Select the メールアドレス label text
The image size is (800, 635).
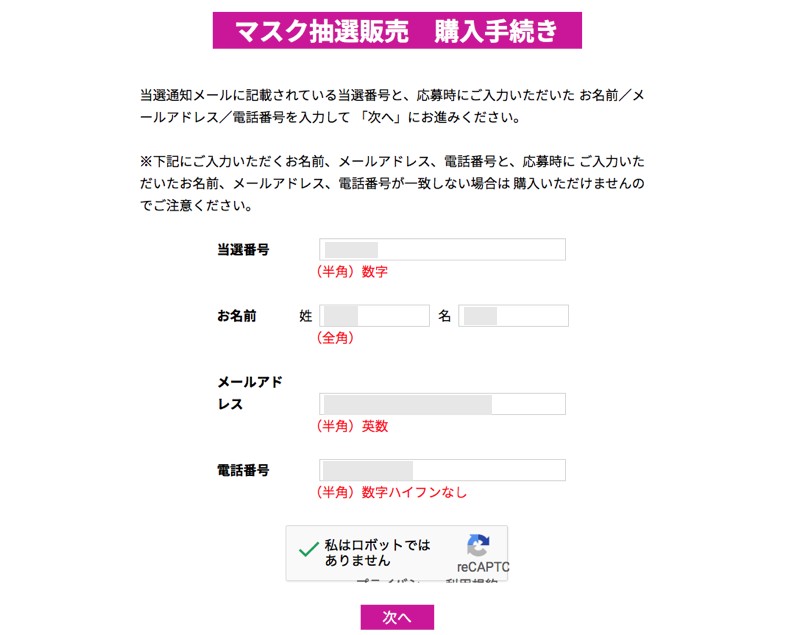[x=250, y=393]
